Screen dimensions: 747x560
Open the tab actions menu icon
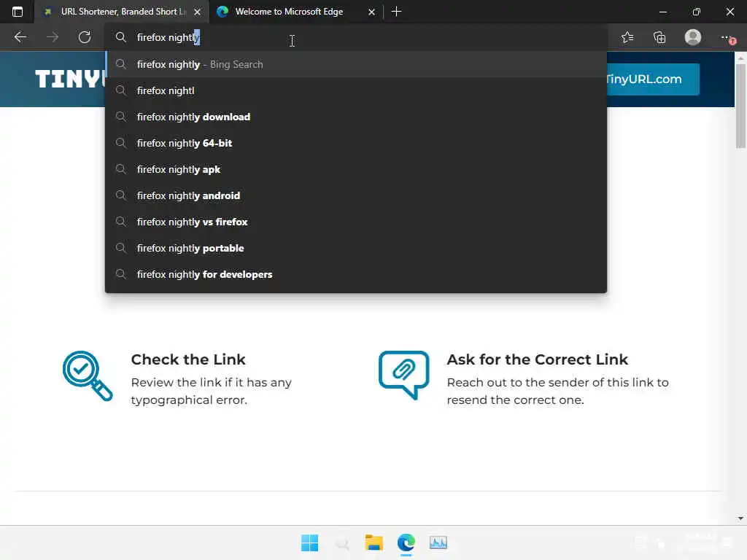(18, 12)
